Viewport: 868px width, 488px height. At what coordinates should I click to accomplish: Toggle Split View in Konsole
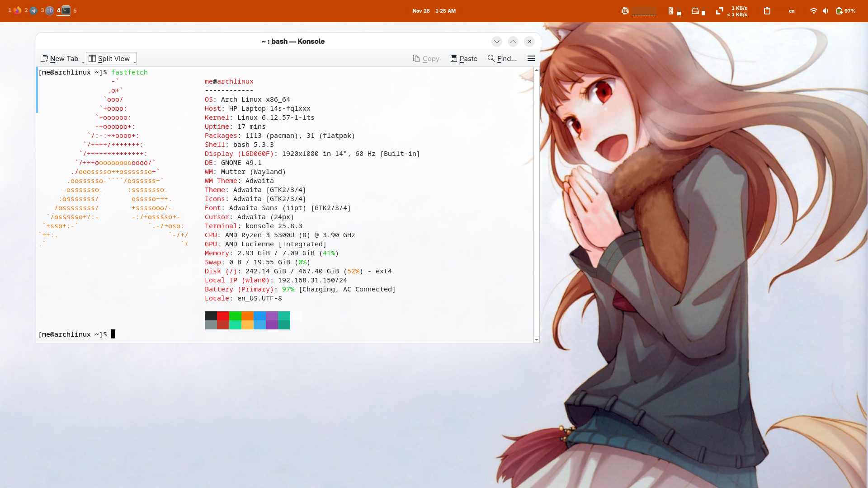point(109,58)
